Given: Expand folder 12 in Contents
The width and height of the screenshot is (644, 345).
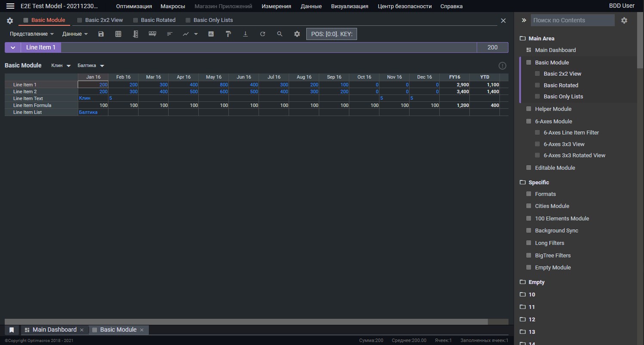Looking at the screenshot, I should [527, 320].
